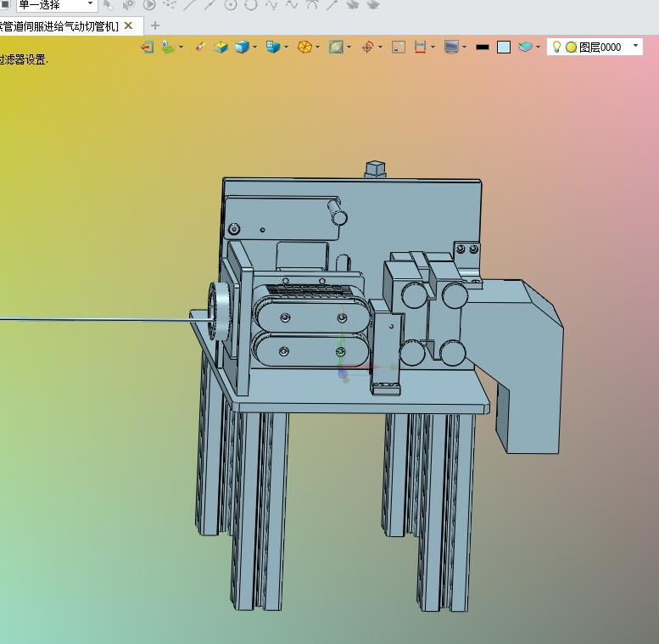659x644 pixels.
Task: Pick the light blue color swatch
Action: pyautogui.click(x=504, y=47)
